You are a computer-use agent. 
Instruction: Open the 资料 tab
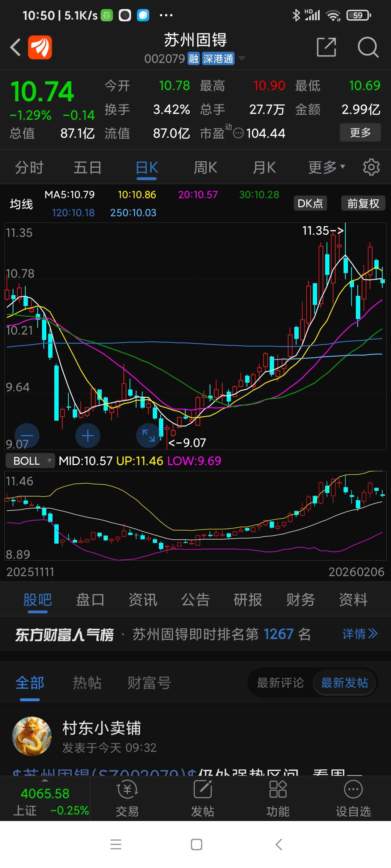pyautogui.click(x=353, y=600)
